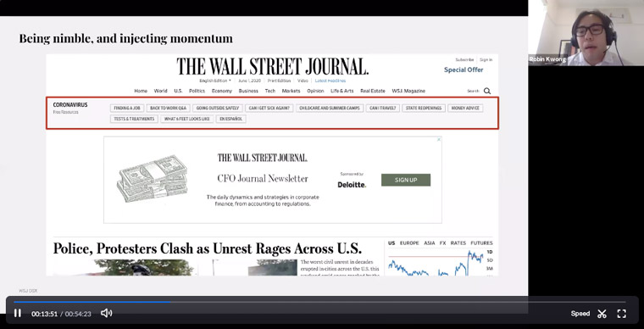644x329 pixels.
Task: Enter fullscreen mode
Action: (x=622, y=314)
